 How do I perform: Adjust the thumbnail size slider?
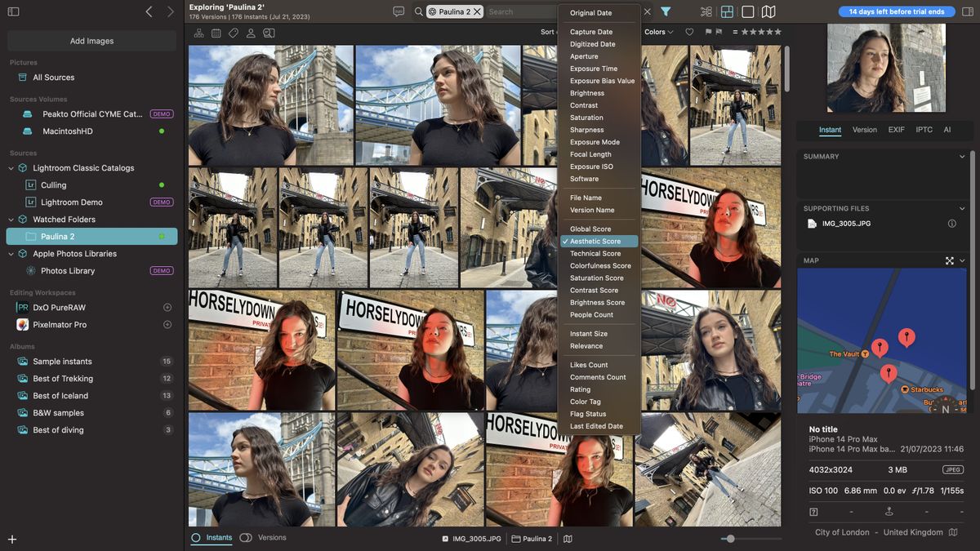pyautogui.click(x=729, y=538)
